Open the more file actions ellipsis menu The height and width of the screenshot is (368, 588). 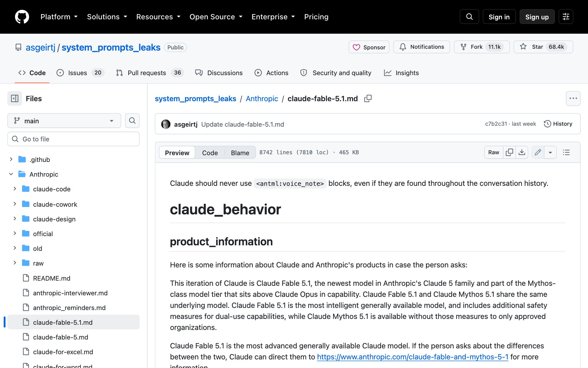(x=573, y=98)
